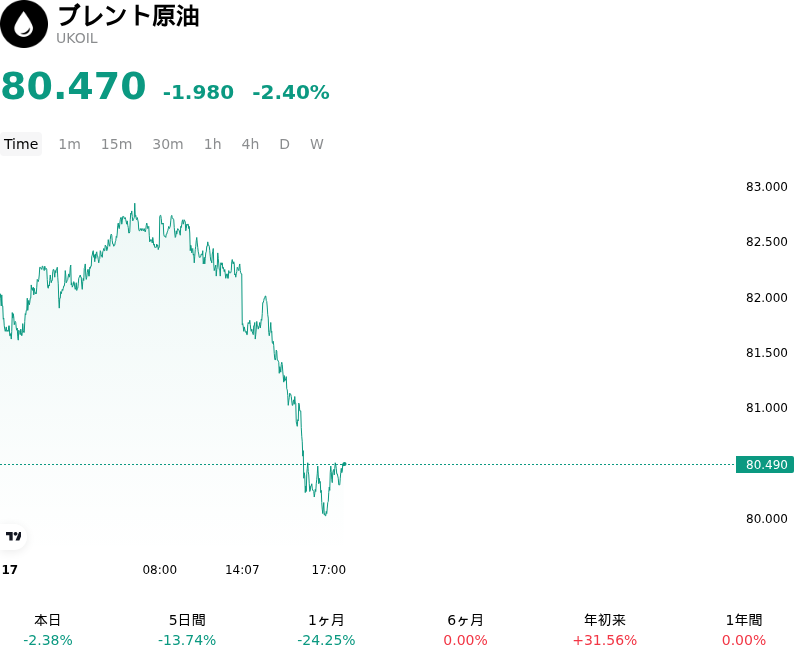Select the 4h chart interval
This screenshot has width=800, height=660.
click(250, 144)
